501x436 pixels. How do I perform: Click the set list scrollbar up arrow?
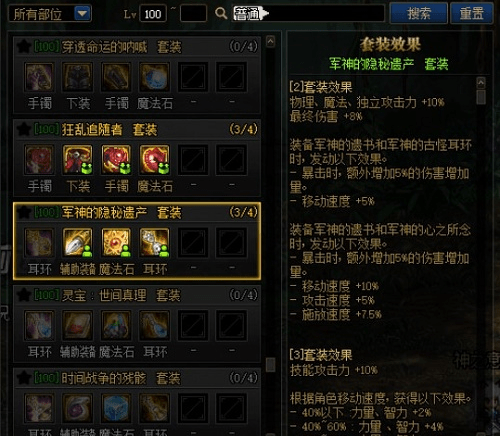[x=270, y=41]
